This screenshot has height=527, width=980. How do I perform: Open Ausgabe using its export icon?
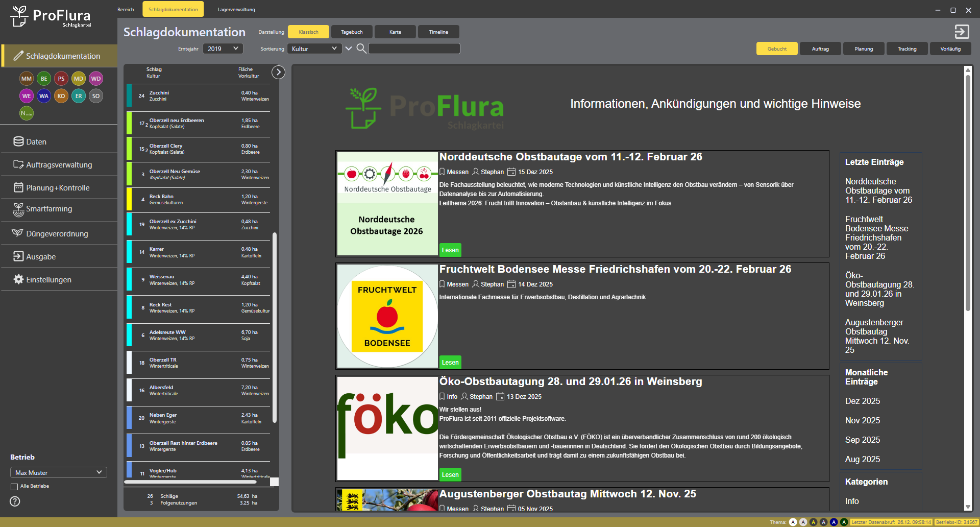pos(18,256)
